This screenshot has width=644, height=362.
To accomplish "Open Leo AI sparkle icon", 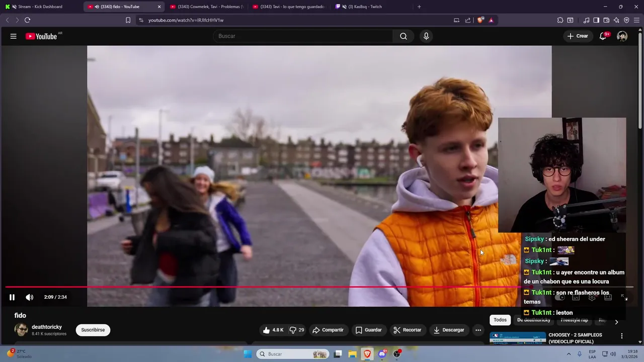I will [616, 20].
